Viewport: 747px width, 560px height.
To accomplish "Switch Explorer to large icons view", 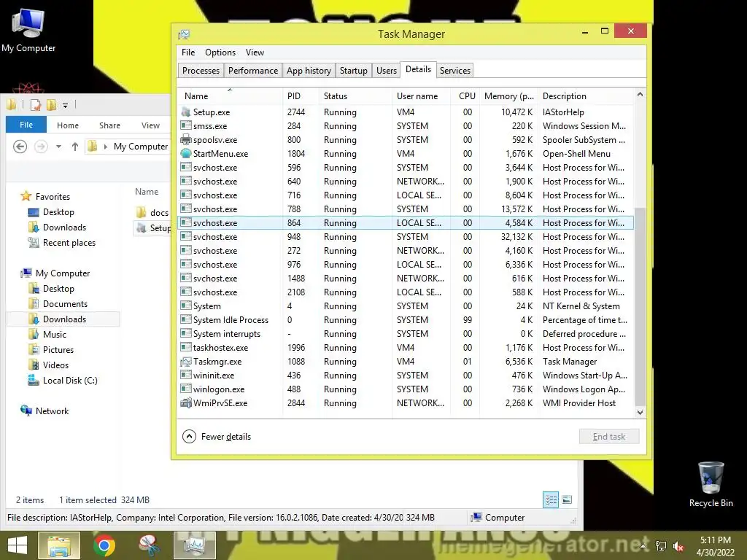I will [x=567, y=499].
